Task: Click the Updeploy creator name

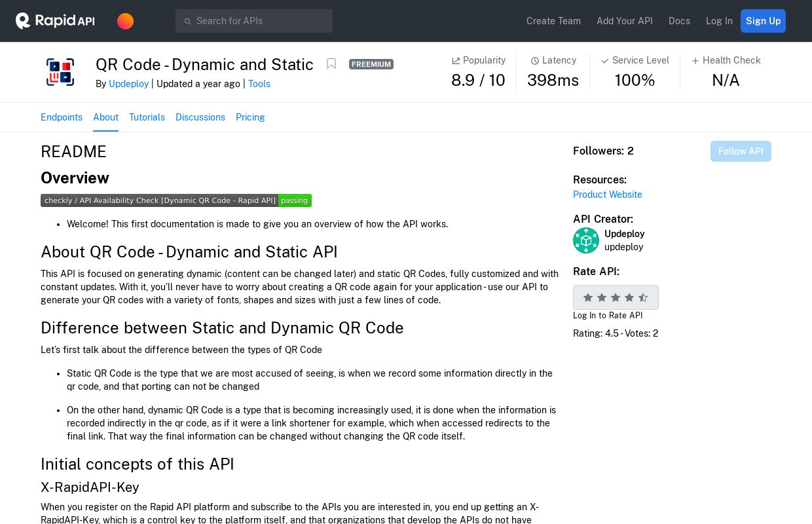Action: [624, 234]
